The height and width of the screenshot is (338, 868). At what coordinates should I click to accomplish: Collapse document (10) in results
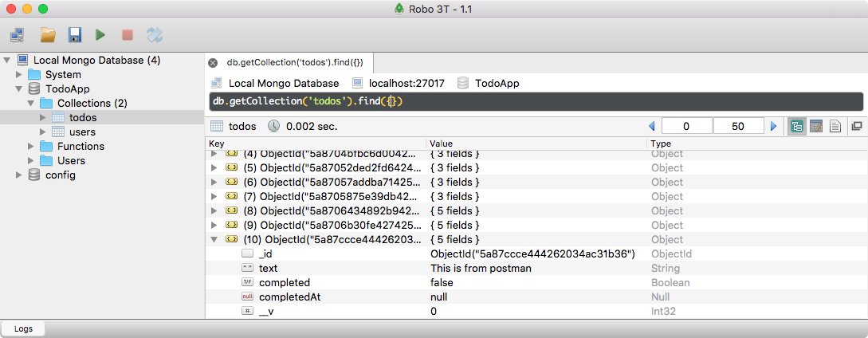coord(214,239)
